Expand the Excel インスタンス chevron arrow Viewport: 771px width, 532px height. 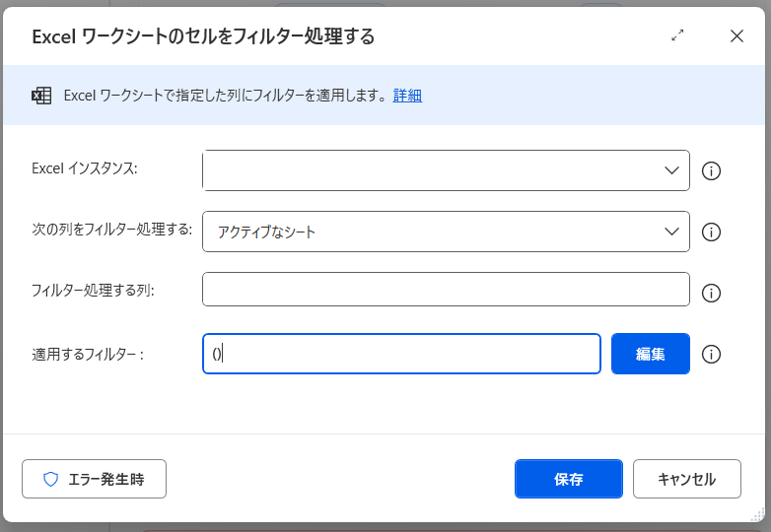(x=672, y=170)
